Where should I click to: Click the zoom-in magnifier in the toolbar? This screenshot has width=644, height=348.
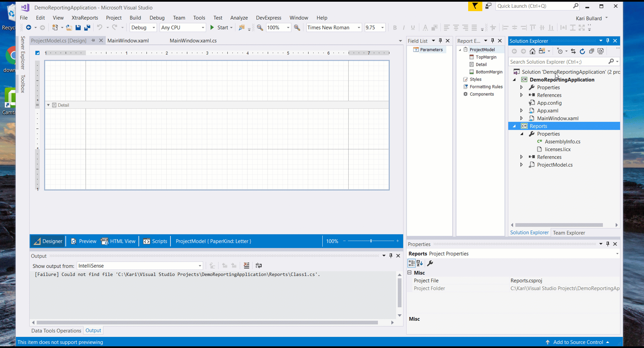point(297,28)
